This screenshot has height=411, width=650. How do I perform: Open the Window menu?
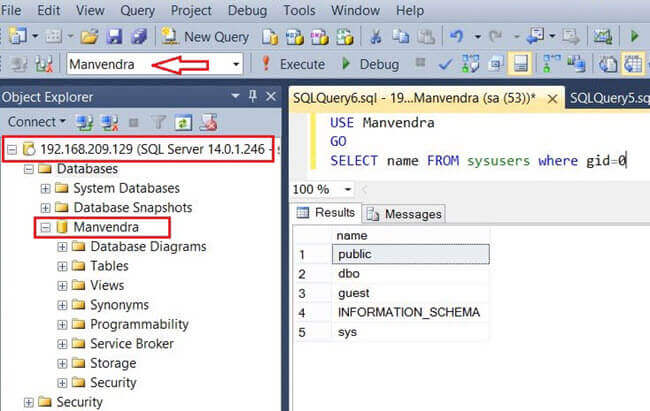[x=355, y=10]
